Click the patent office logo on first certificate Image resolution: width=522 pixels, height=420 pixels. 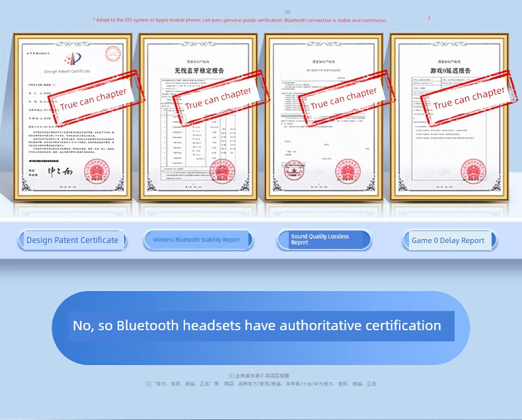click(73, 59)
